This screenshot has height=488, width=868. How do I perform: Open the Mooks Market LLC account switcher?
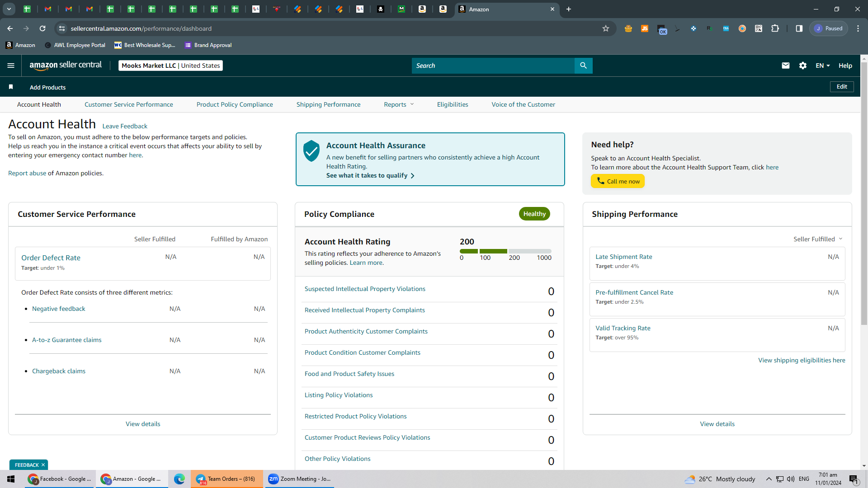170,66
